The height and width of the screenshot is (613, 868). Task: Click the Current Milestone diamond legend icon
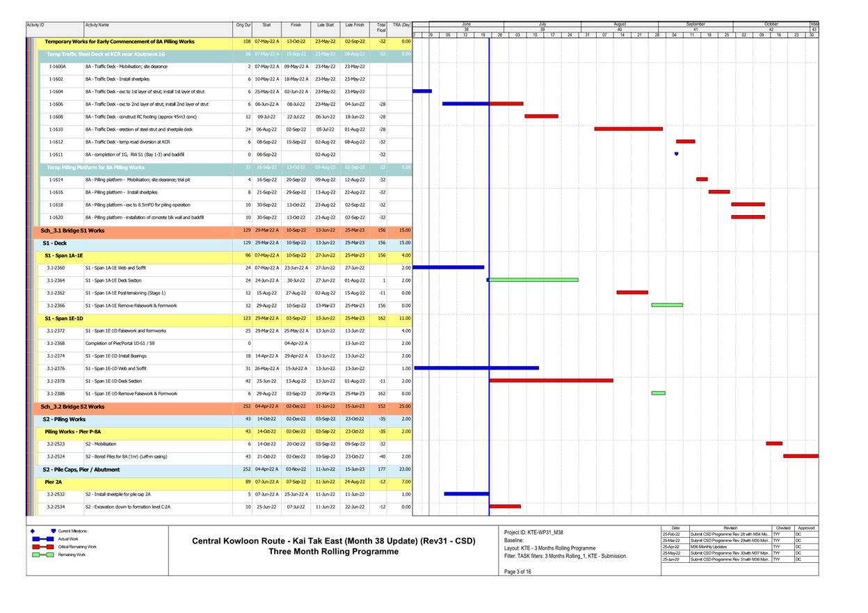tap(54, 531)
